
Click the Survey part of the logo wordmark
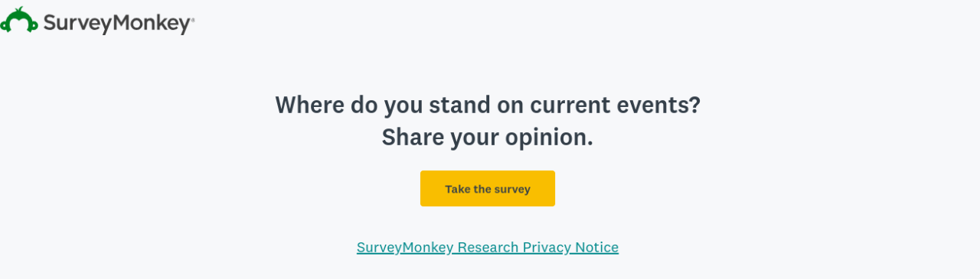pos(77,24)
